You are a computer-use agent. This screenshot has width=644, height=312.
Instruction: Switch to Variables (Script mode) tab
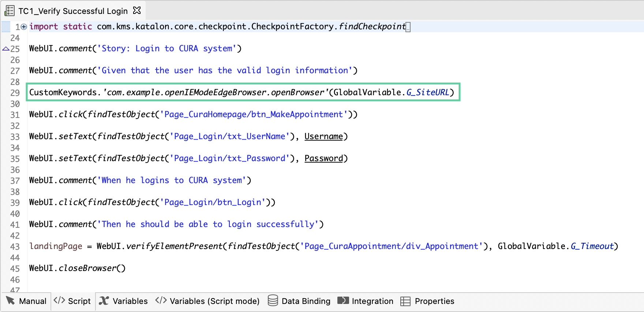pos(207,301)
